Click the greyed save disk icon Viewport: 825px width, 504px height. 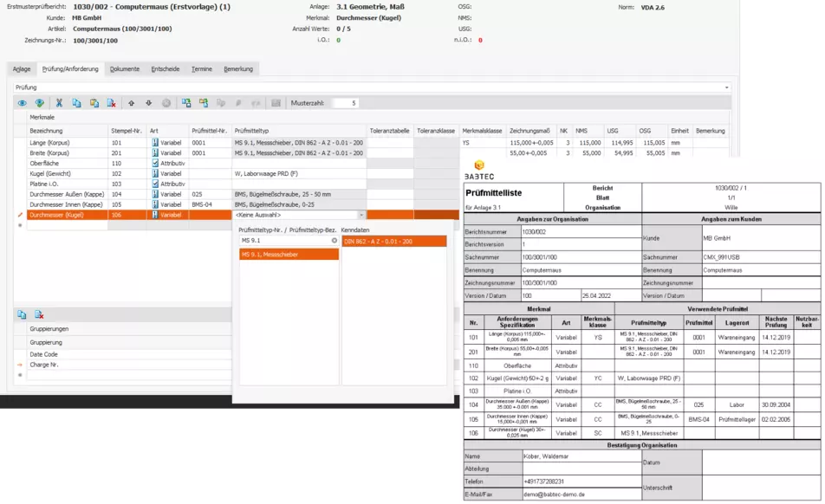[x=276, y=103]
